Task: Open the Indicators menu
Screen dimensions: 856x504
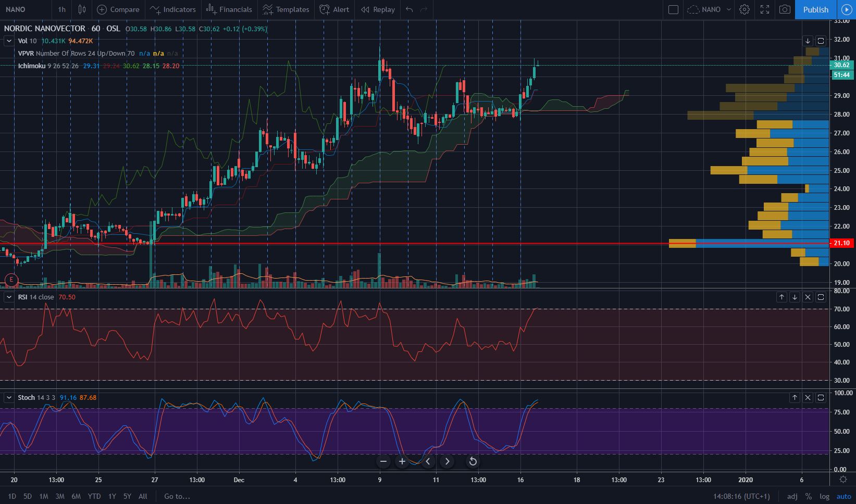Action: tap(172, 9)
